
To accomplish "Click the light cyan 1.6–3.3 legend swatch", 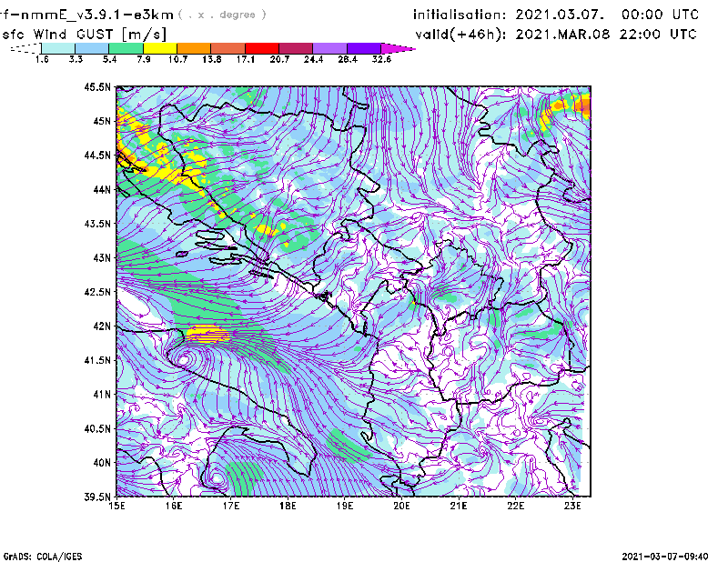I will point(58,48).
